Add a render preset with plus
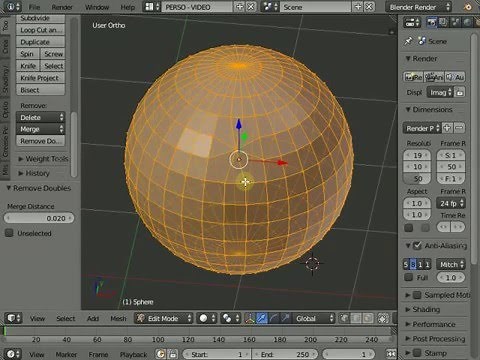 (x=447, y=128)
